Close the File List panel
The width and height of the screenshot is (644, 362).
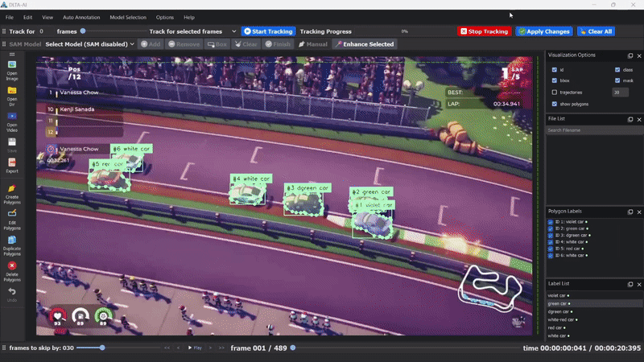(x=639, y=119)
